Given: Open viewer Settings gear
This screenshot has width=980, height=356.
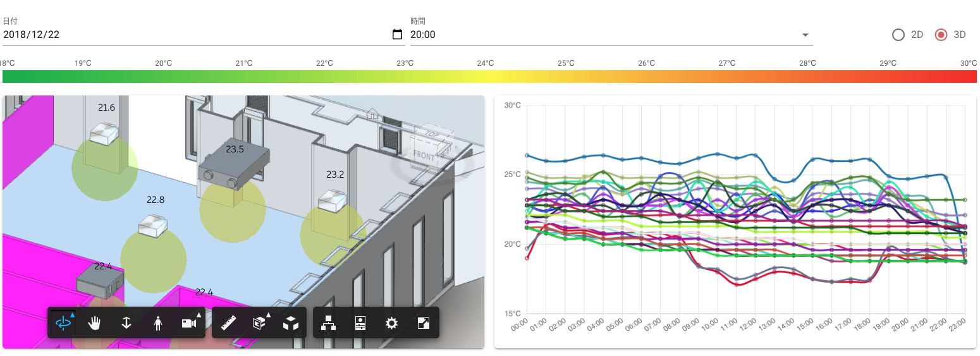Looking at the screenshot, I should pos(392,323).
